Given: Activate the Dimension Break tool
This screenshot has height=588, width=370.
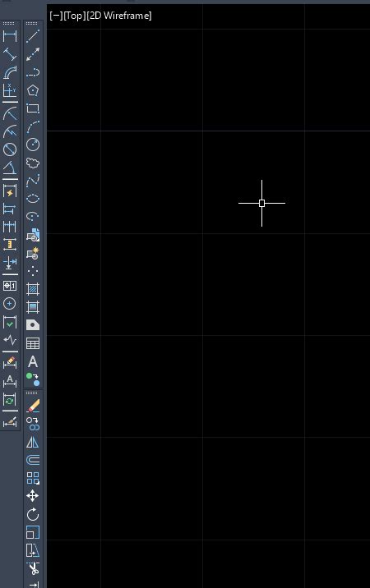Looking at the screenshot, I should pos(10,263).
